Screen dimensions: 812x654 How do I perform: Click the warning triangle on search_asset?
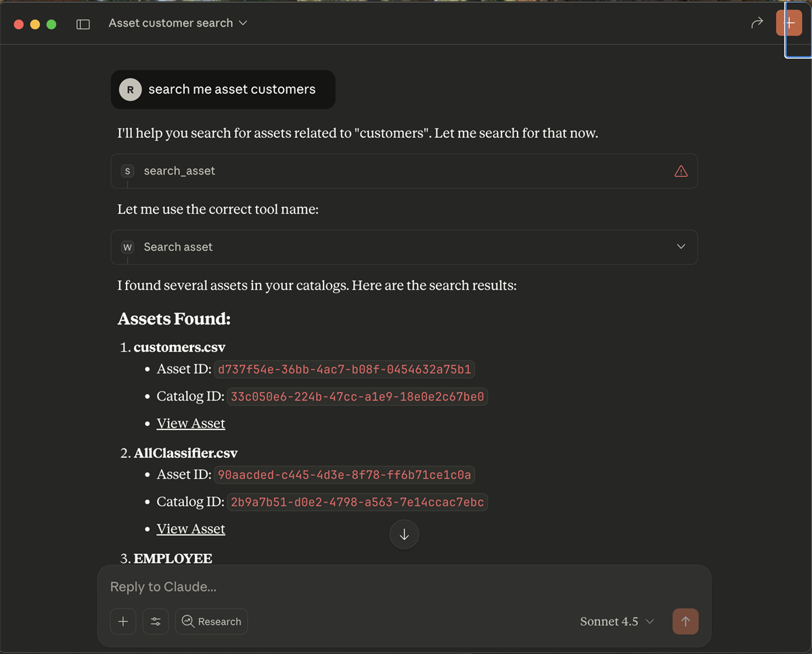[x=681, y=171]
